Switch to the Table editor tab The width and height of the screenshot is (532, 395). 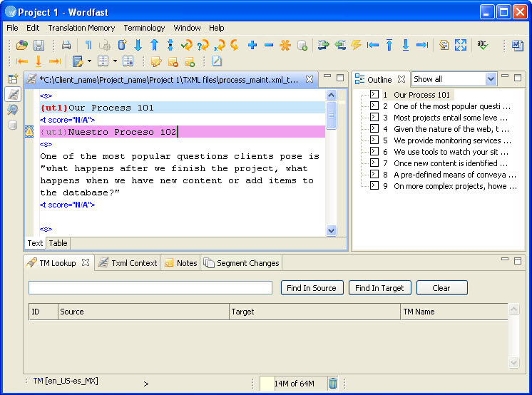(58, 243)
